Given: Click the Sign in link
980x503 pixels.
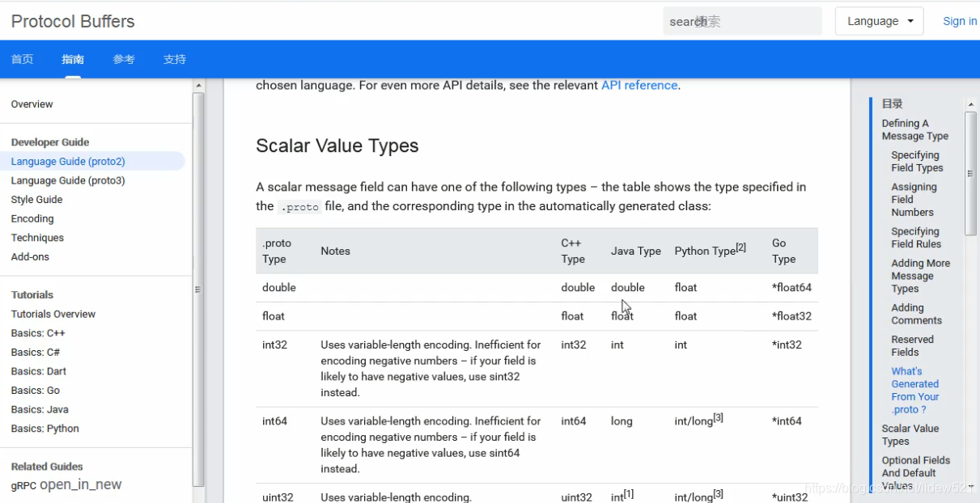Looking at the screenshot, I should click(960, 21).
